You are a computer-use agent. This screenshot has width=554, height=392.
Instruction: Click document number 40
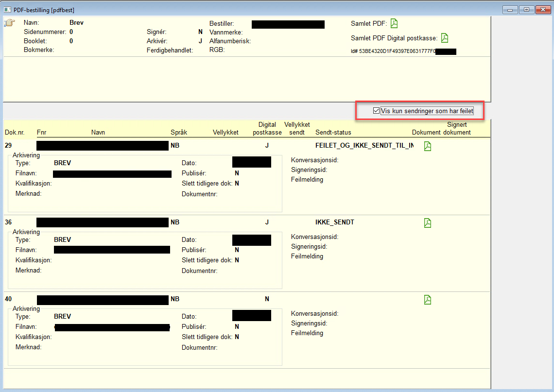click(8, 299)
